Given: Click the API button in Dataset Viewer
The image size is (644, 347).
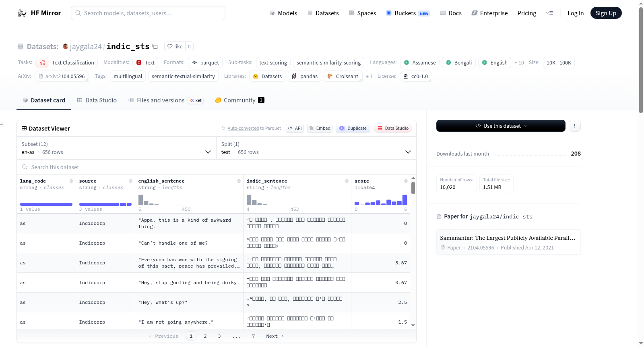Looking at the screenshot, I should (295, 128).
